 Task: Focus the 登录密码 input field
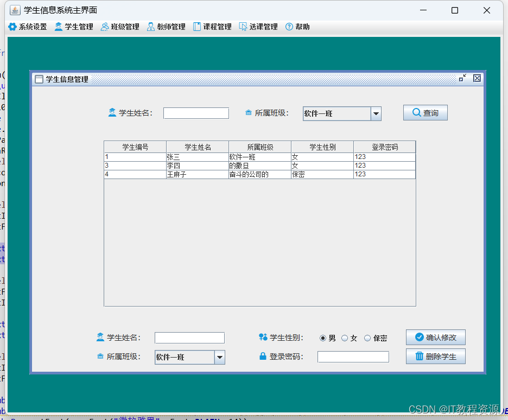coord(353,357)
